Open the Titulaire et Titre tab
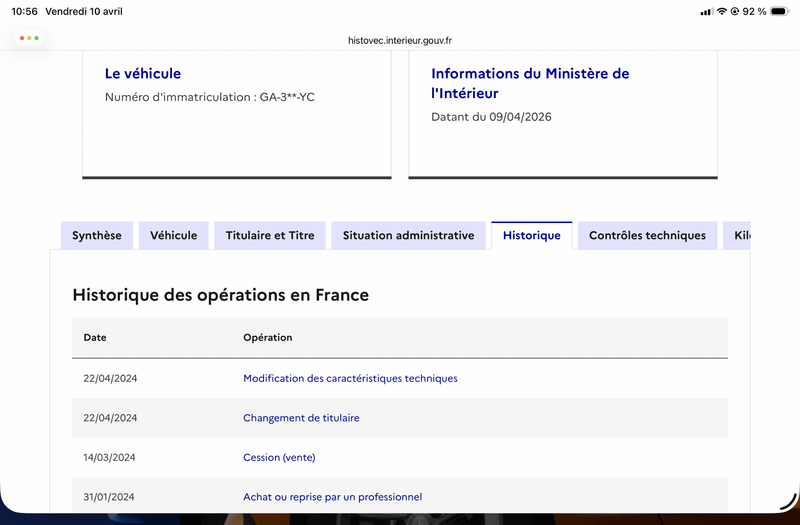The width and height of the screenshot is (800, 525). [270, 235]
